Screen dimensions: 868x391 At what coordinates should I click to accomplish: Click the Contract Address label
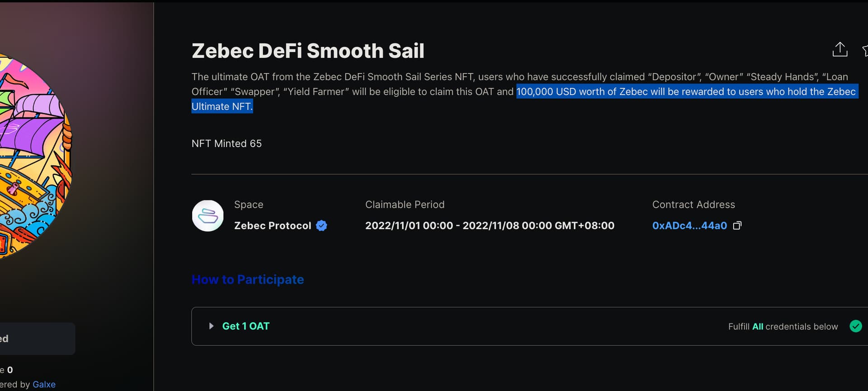click(693, 205)
